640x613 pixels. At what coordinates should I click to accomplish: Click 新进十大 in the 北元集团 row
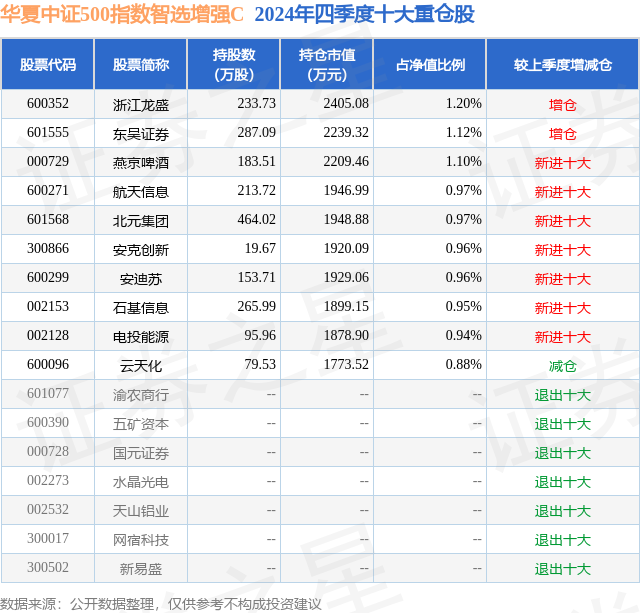pyautogui.click(x=563, y=221)
